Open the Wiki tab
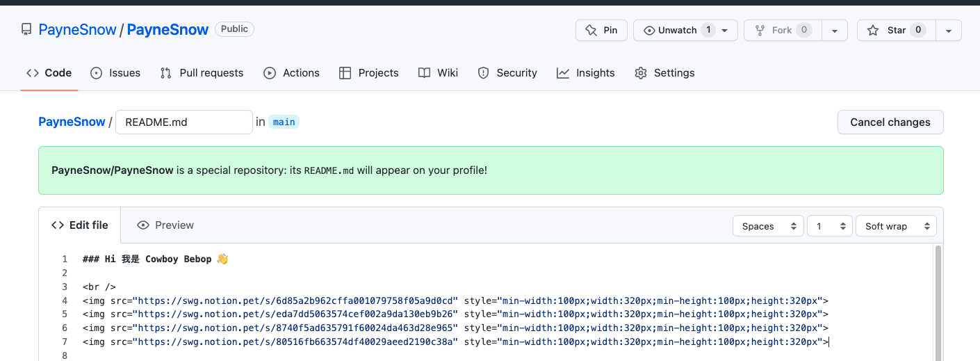 (438, 73)
